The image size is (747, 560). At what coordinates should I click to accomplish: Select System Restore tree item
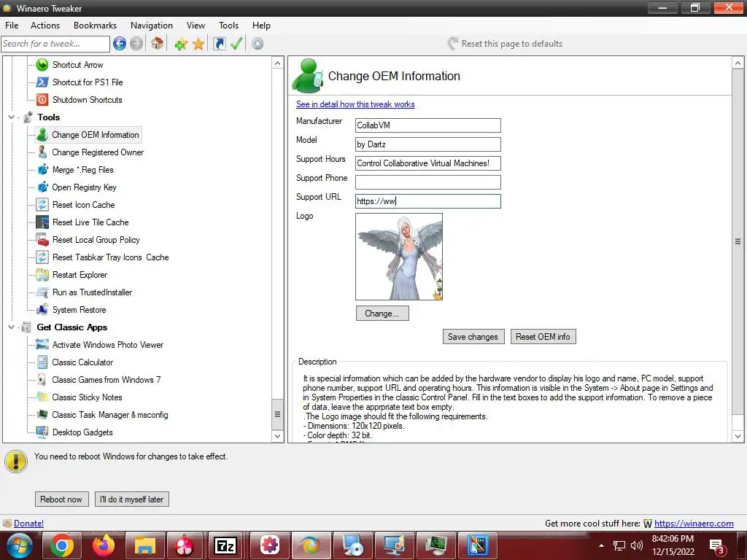(x=79, y=310)
